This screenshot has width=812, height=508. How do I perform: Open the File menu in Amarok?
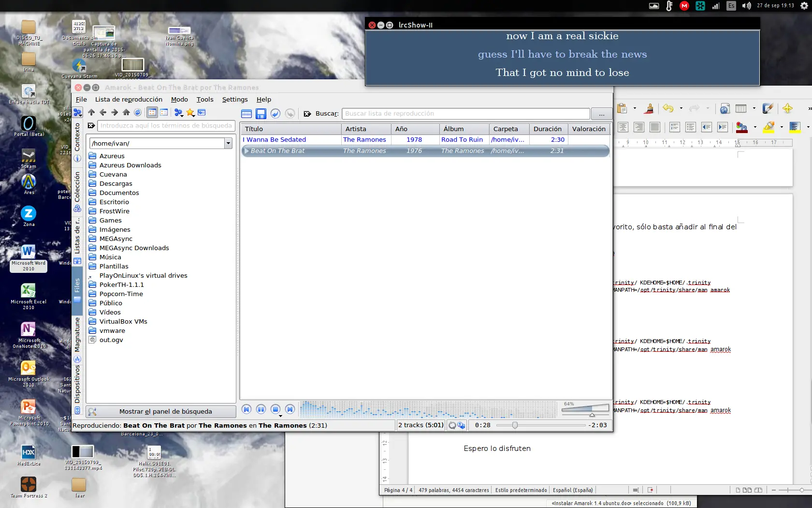81,99
